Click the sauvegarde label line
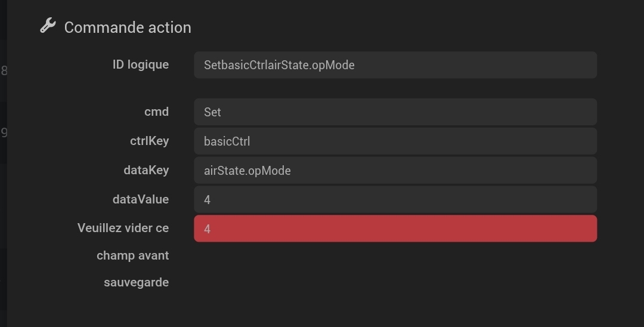Image resolution: width=644 pixels, height=327 pixels. point(137,283)
